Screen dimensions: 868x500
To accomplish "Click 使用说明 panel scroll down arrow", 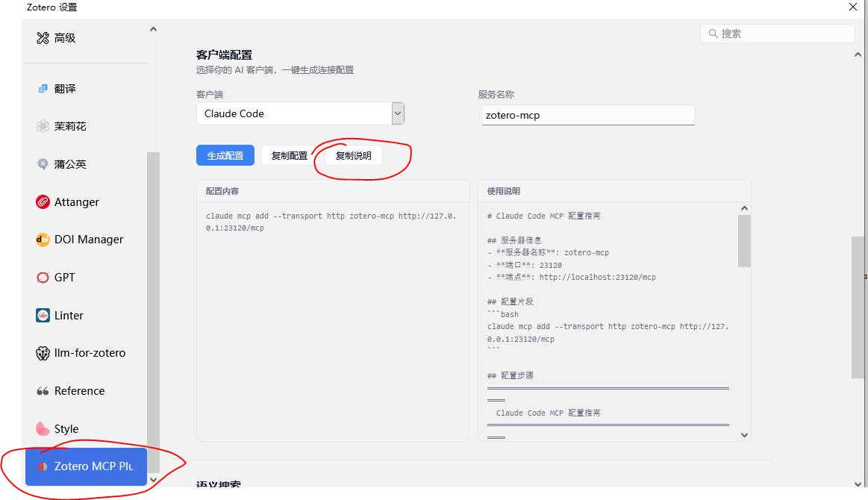I will coord(745,435).
